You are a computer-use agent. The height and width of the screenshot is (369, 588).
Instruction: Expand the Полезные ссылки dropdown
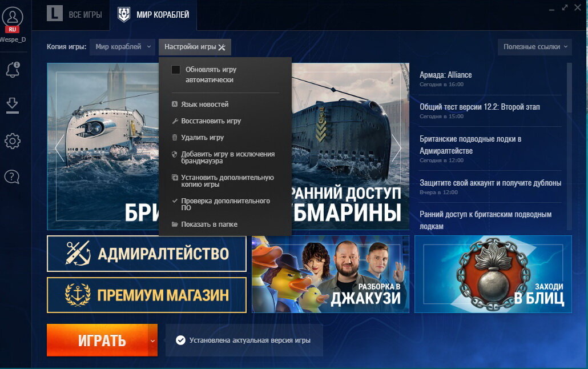click(x=535, y=47)
